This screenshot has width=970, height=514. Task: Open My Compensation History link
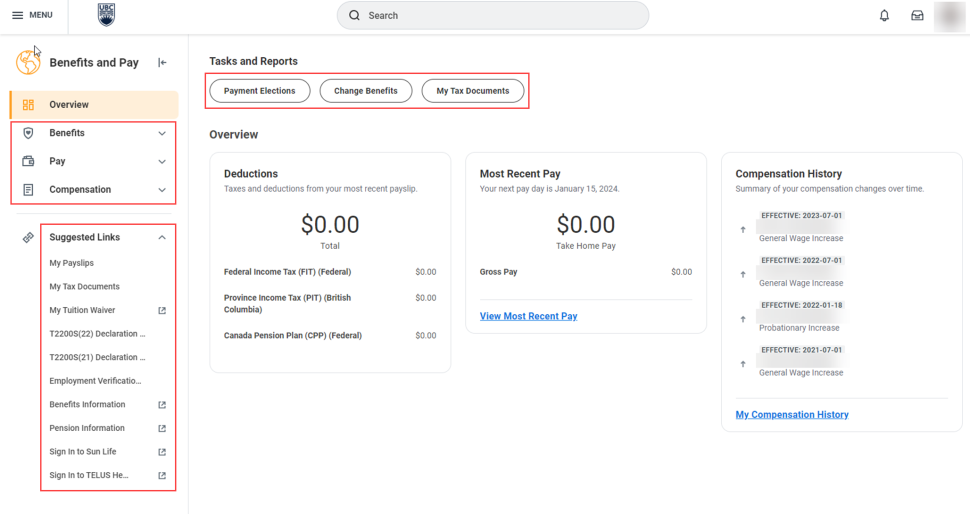pyautogui.click(x=791, y=415)
